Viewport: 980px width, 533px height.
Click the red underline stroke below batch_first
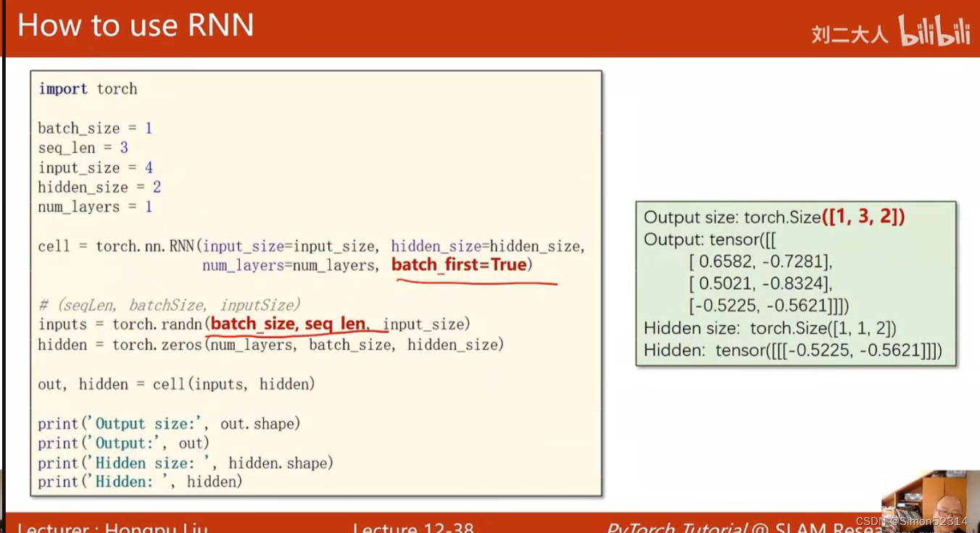point(476,284)
